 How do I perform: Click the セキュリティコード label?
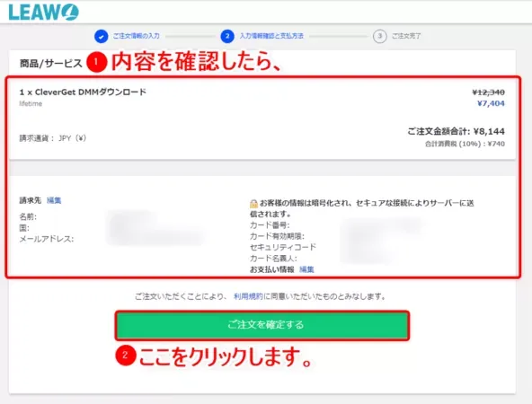[283, 247]
